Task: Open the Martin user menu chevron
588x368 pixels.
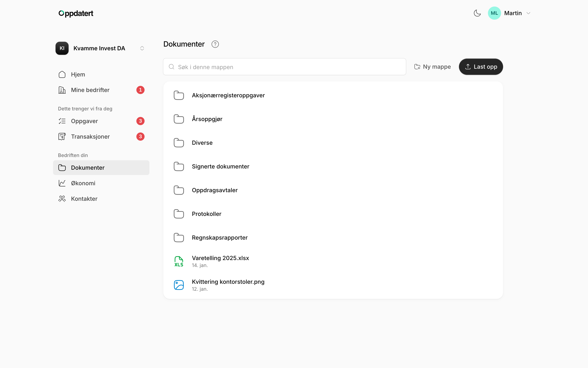Action: 528,13
